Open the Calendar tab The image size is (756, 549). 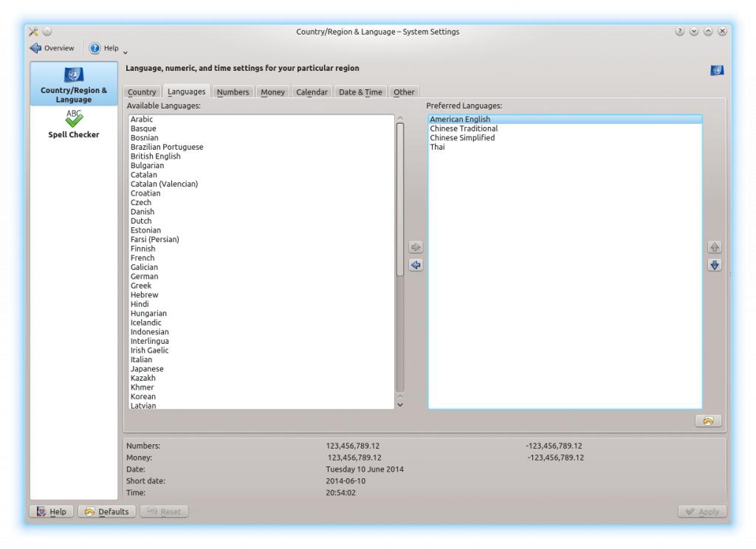(312, 92)
